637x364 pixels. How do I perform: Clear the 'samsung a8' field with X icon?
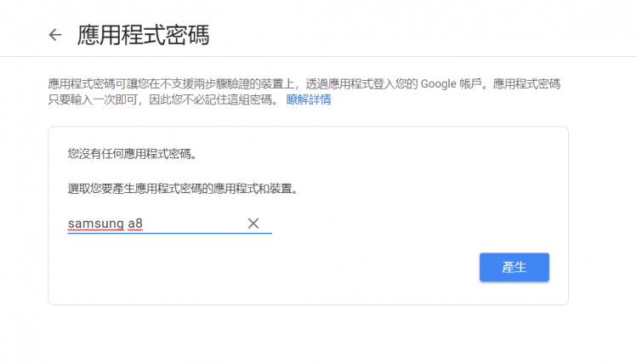click(x=253, y=223)
